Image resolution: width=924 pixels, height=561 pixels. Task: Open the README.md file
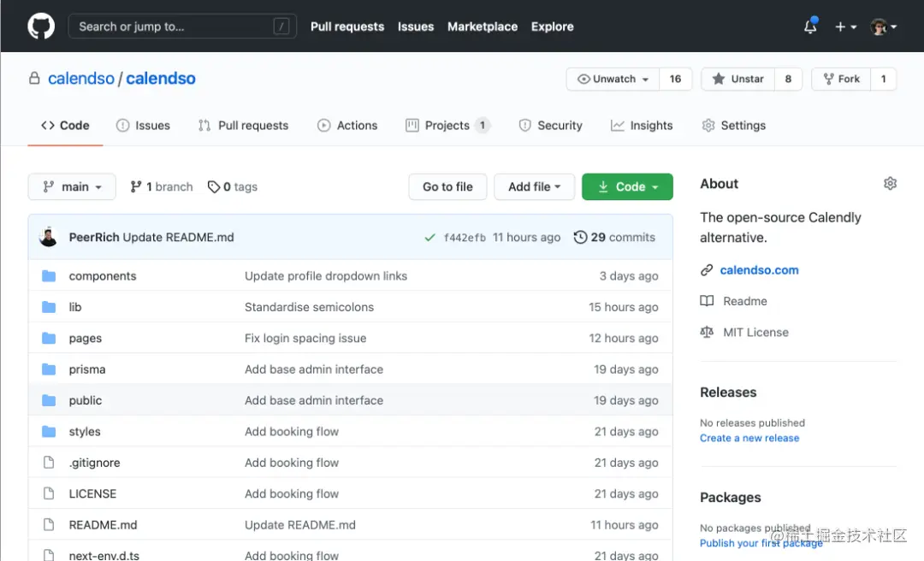point(104,524)
